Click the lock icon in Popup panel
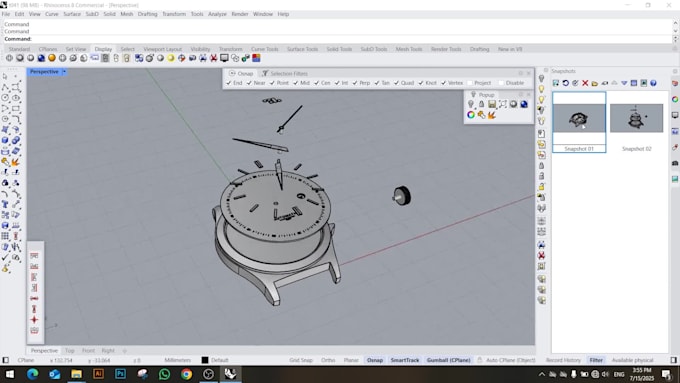The height and width of the screenshot is (383, 680). click(481, 104)
